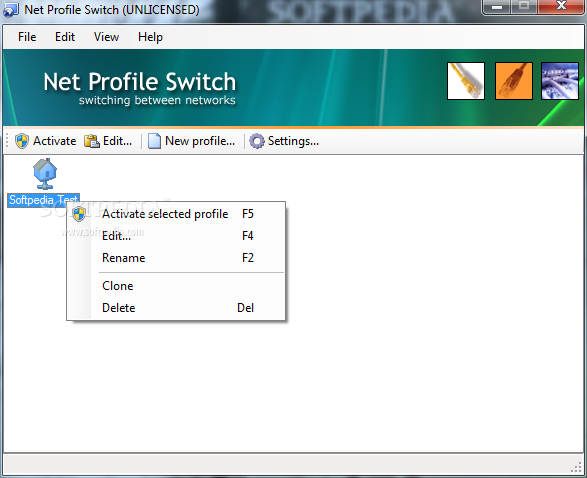587x478 pixels.
Task: Open the Edit menu in menu bar
Action: [65, 37]
